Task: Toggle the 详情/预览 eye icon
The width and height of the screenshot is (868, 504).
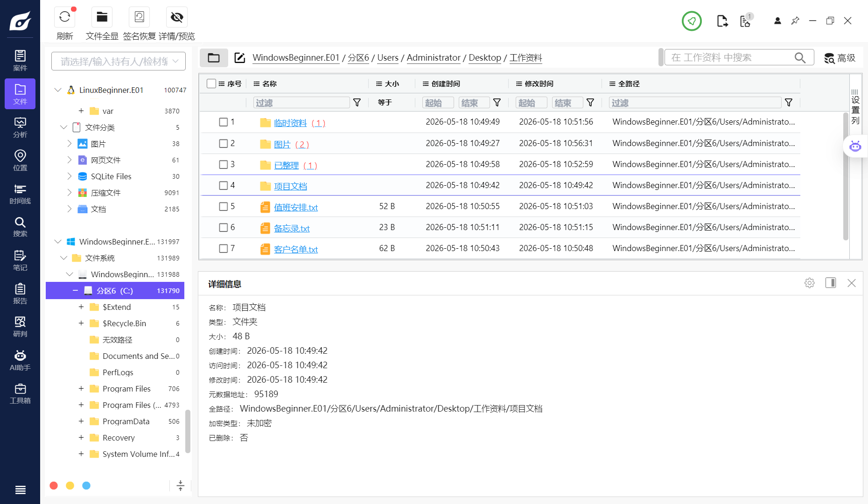Action: (176, 17)
